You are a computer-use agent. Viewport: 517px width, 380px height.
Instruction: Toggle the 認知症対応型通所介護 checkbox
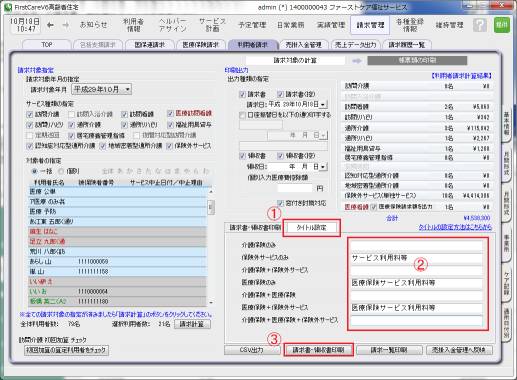click(30, 146)
